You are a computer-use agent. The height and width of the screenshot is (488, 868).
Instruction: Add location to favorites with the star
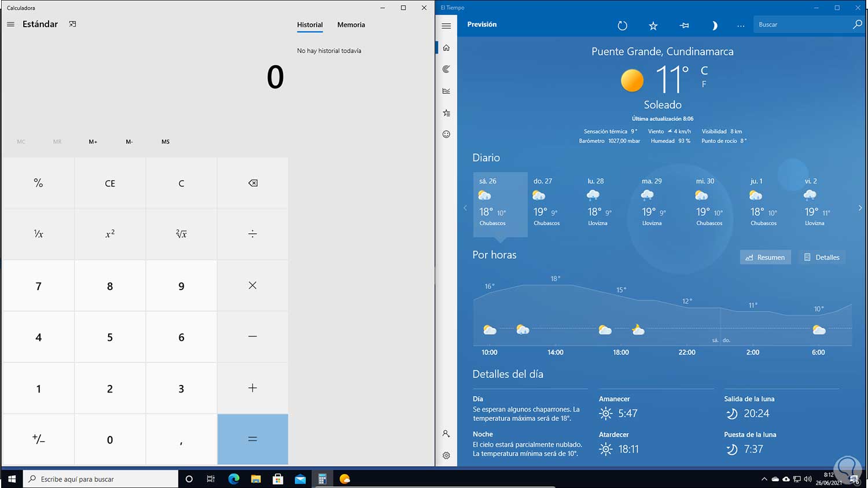click(653, 25)
